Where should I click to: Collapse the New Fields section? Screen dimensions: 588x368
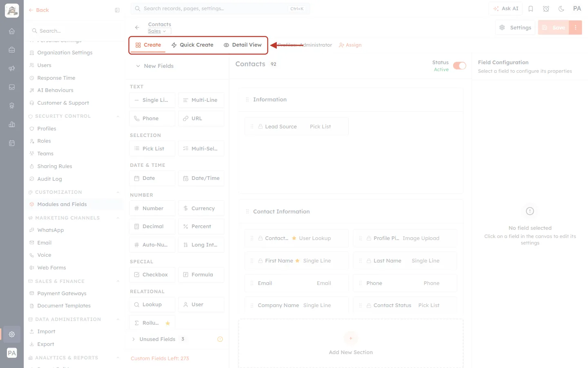click(138, 66)
